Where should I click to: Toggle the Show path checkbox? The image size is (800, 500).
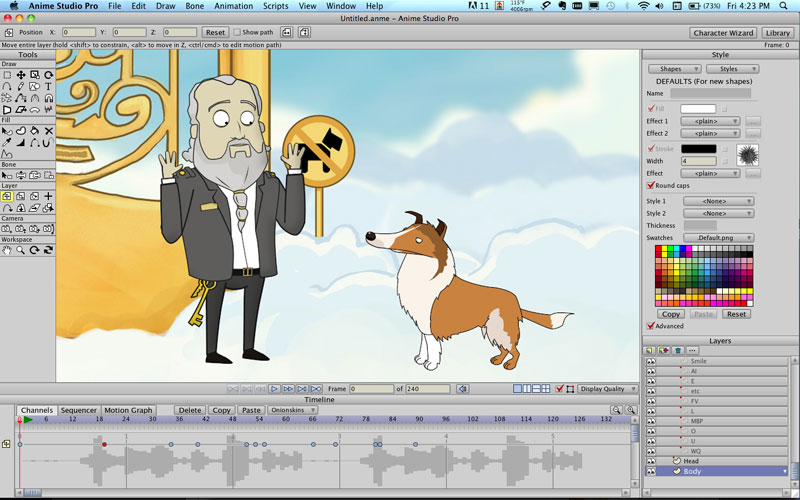(x=237, y=32)
